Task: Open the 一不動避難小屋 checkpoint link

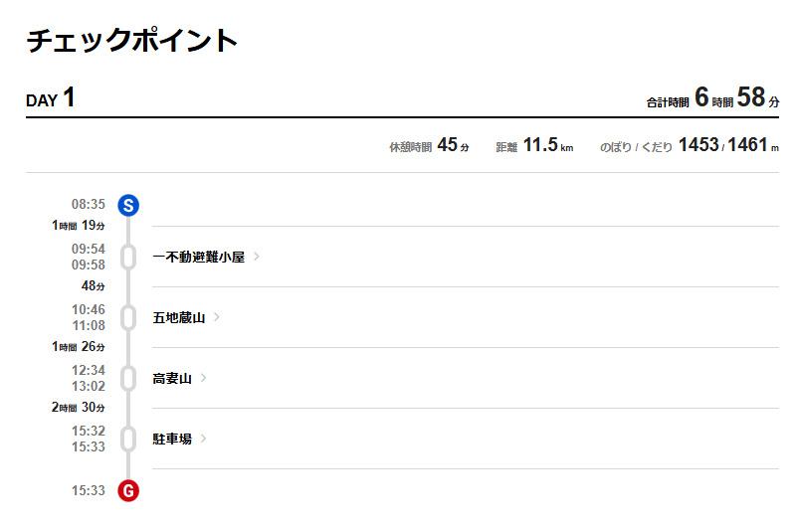Action: (x=198, y=257)
